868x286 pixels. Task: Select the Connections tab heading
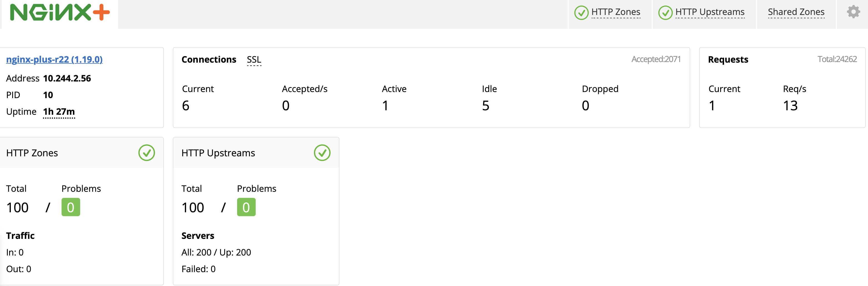tap(209, 59)
